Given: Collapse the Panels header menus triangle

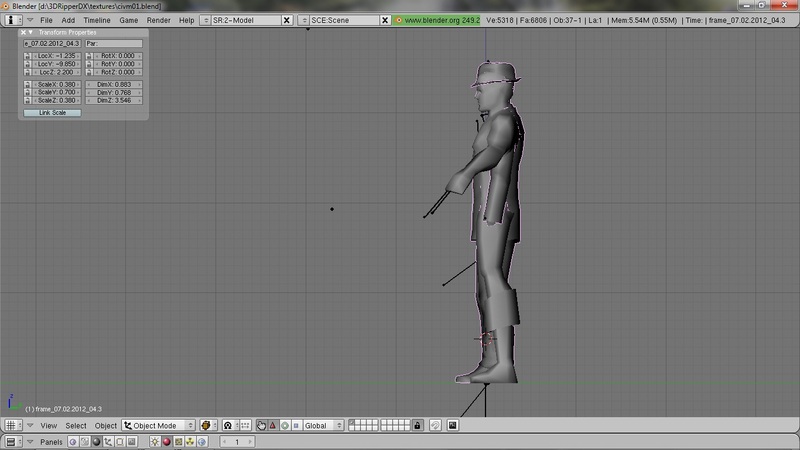Looking at the screenshot, I should pos(30,441).
